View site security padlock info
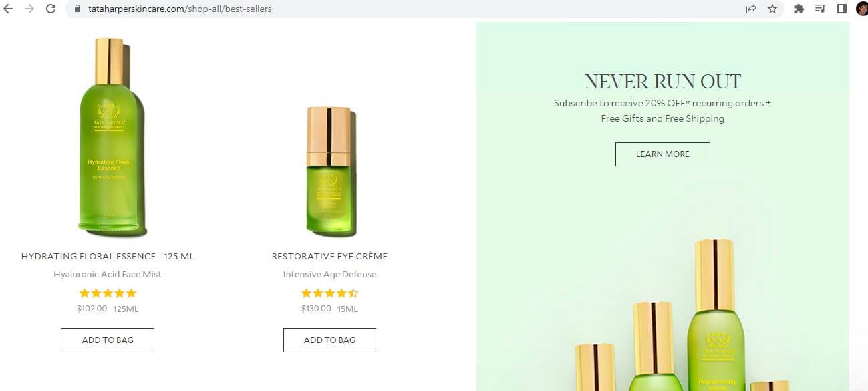This screenshot has height=391, width=868. pos(76,9)
